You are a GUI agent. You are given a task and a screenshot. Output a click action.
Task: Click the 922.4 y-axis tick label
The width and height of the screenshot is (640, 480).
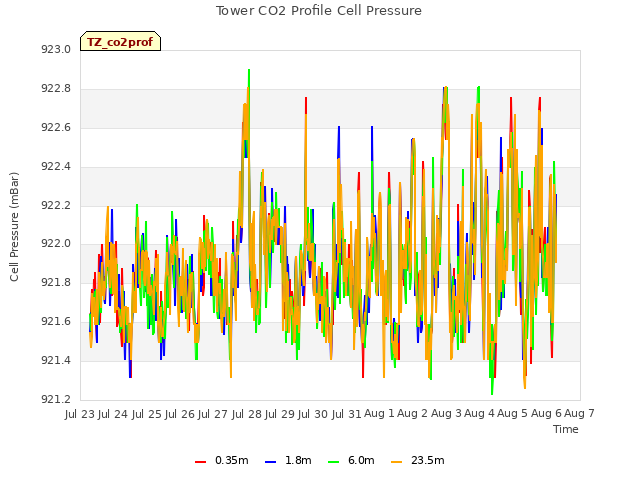tap(56, 167)
